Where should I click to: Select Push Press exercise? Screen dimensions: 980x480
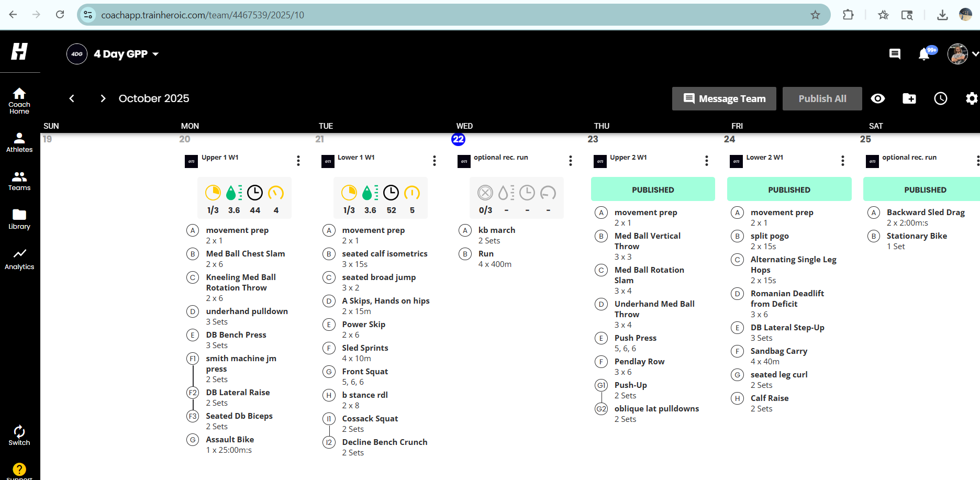coord(636,338)
